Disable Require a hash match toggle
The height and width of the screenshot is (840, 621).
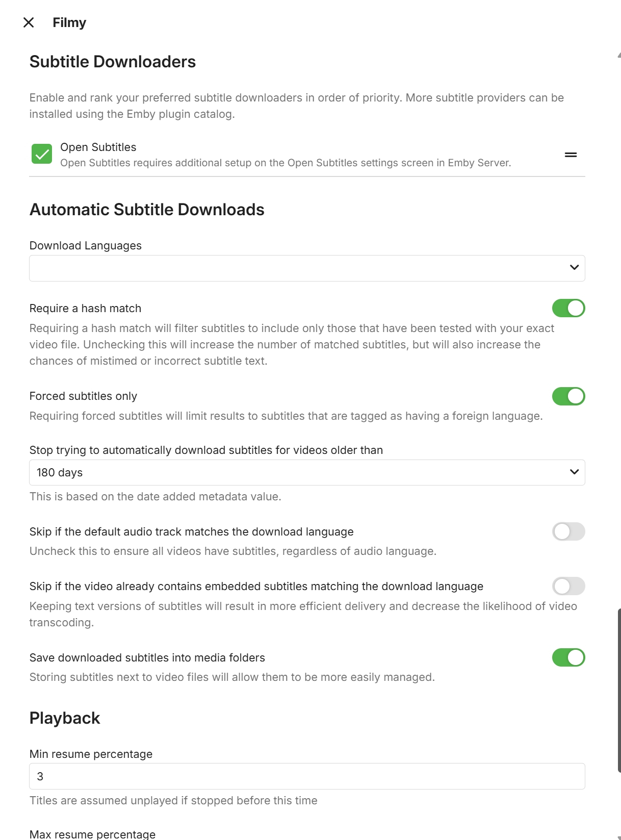[x=568, y=308]
